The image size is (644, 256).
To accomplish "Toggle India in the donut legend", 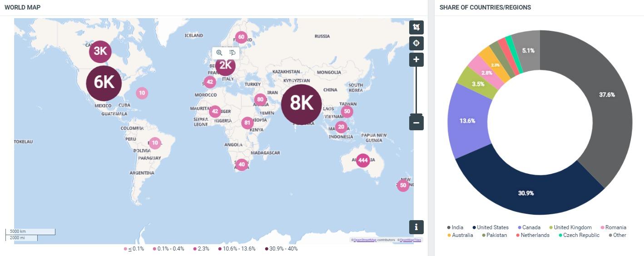I will click(455, 227).
